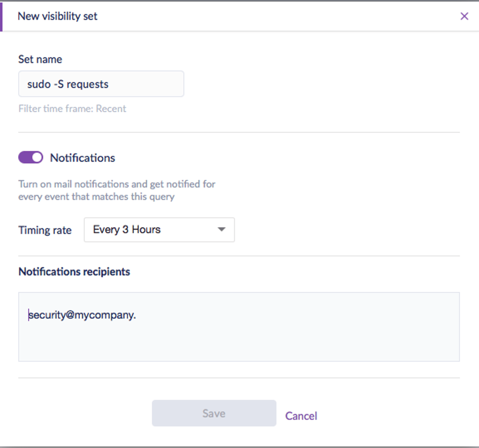Click the 'Set name' field label

[40, 59]
